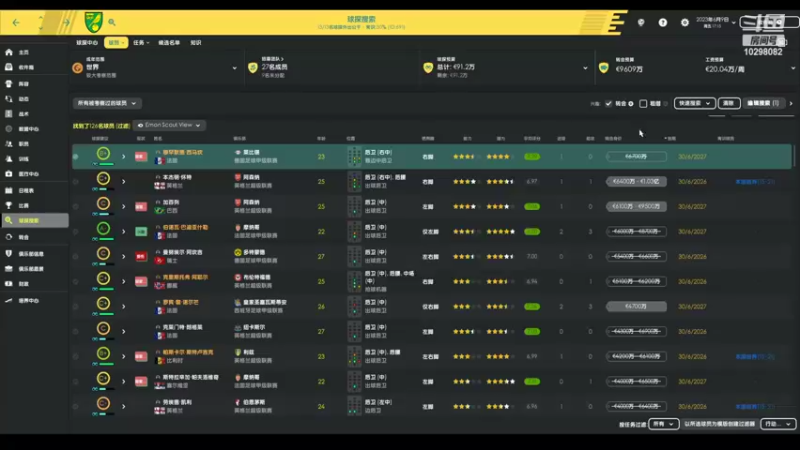Open Finances (财政) in sidebar

click(34, 284)
